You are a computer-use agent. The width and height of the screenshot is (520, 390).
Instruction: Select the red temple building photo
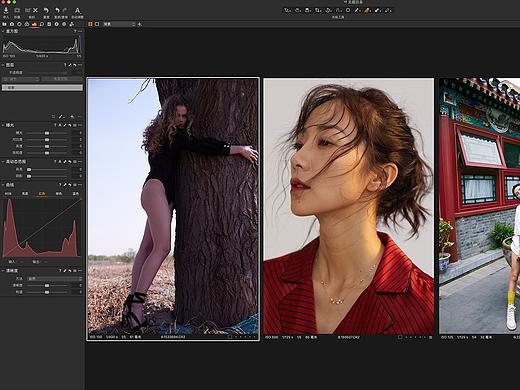point(480,206)
